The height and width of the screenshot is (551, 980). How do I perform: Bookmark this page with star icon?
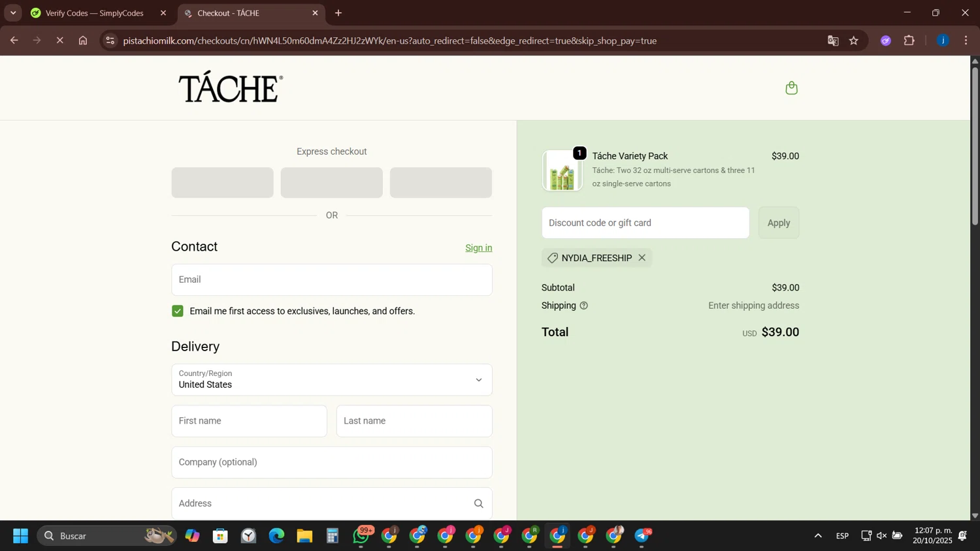(853, 40)
